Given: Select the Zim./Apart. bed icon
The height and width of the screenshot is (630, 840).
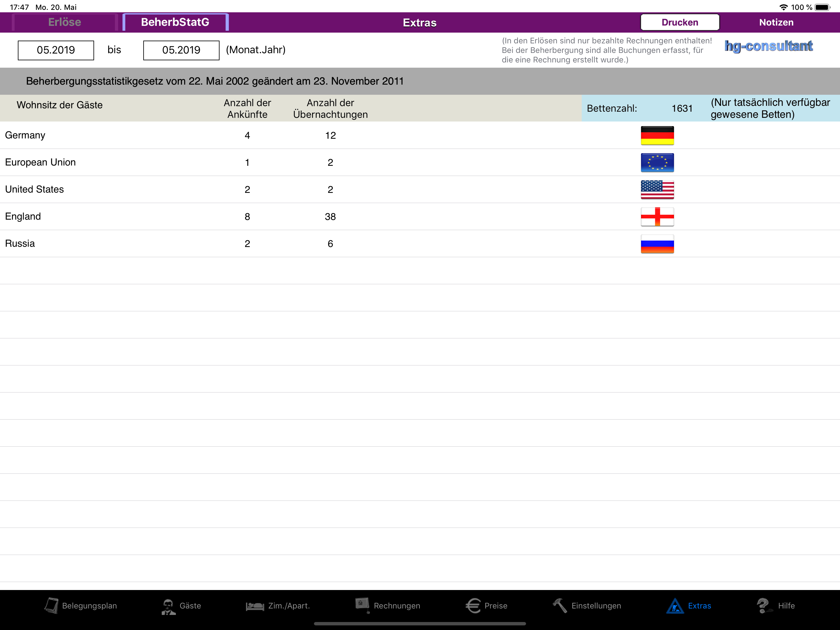Looking at the screenshot, I should pyautogui.click(x=255, y=606).
